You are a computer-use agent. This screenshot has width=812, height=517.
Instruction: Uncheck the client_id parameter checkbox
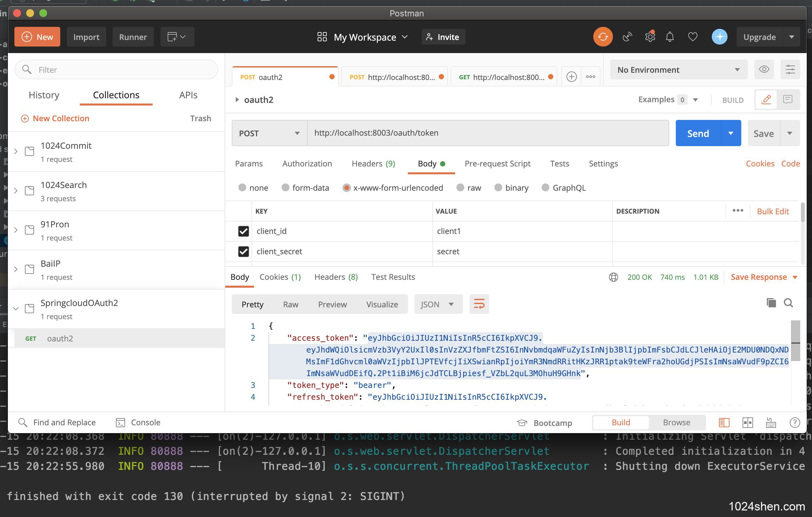243,231
